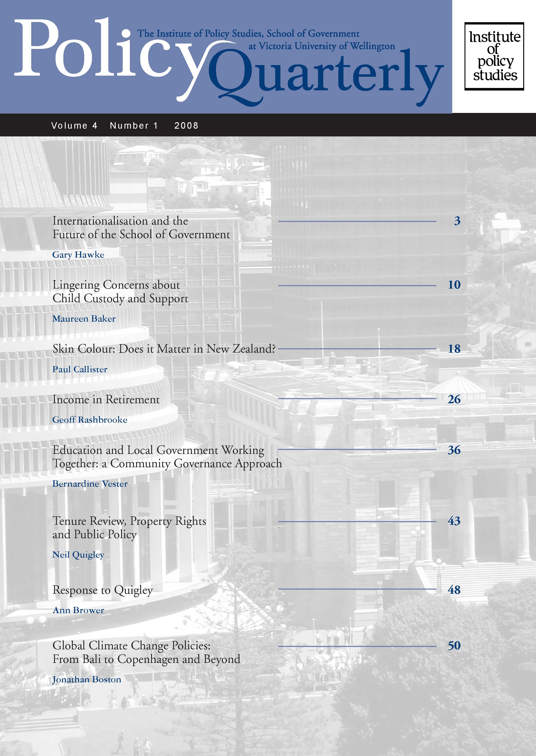Click page number 26
This screenshot has height=756, width=536.
click(x=454, y=400)
